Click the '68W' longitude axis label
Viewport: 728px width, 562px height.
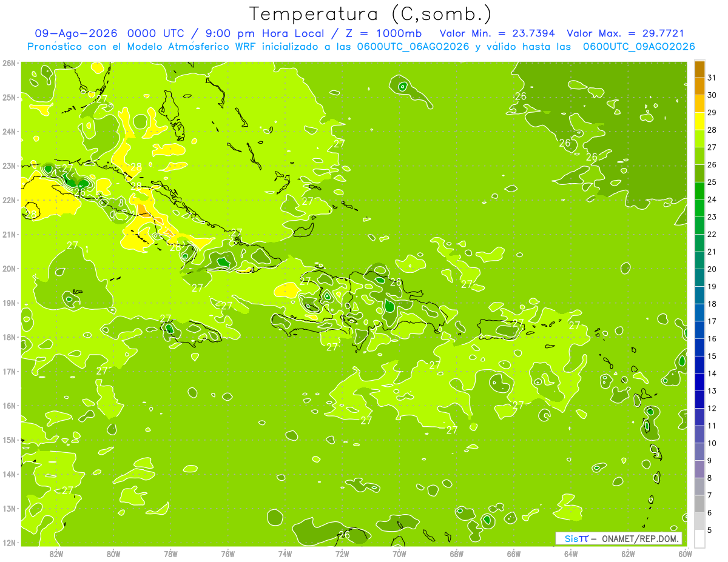pyautogui.click(x=457, y=554)
